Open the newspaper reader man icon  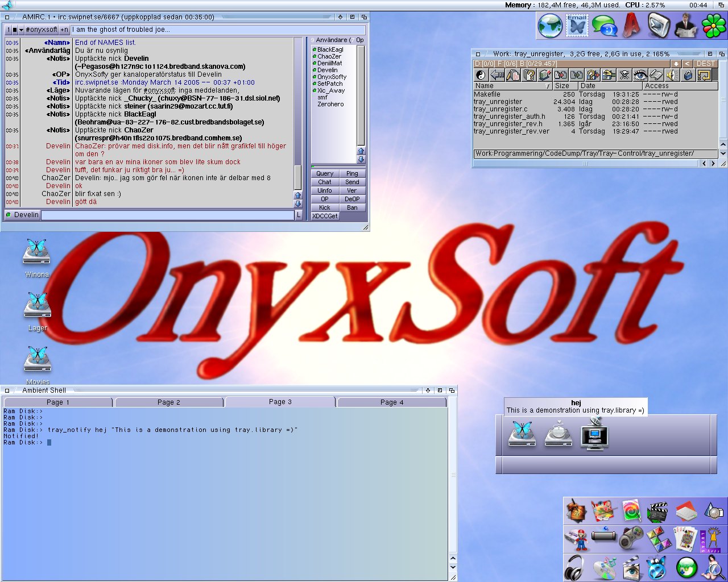coord(686,26)
